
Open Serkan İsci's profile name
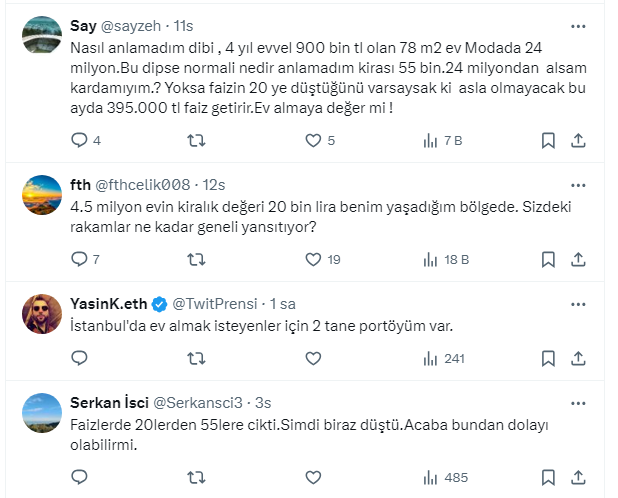click(108, 403)
